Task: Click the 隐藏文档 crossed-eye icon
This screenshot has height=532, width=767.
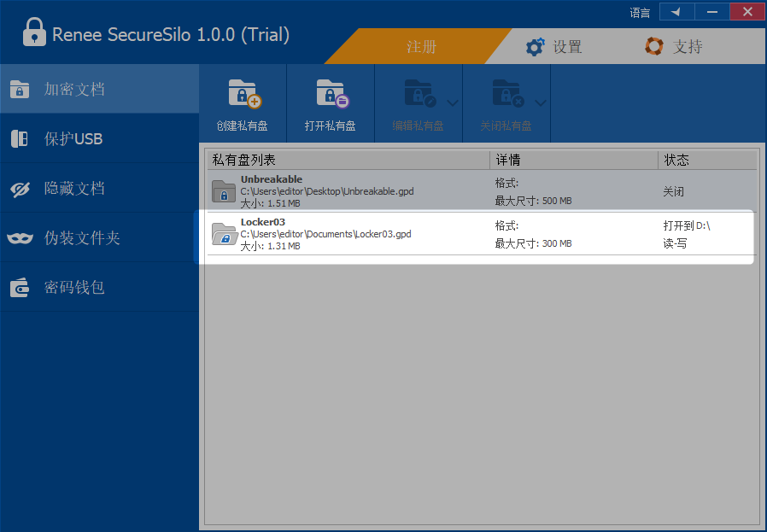Action: click(20, 189)
